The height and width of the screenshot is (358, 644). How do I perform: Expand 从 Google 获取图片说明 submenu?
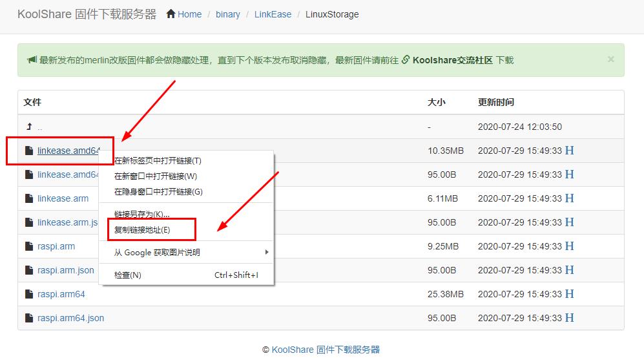coord(187,252)
